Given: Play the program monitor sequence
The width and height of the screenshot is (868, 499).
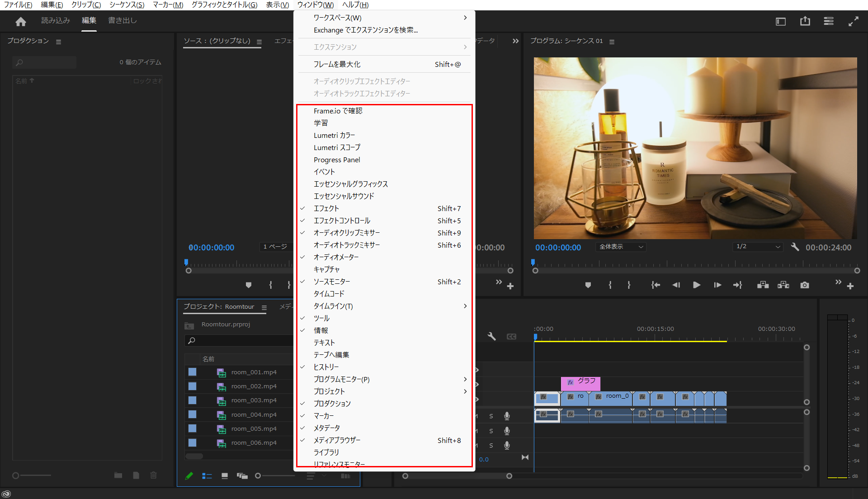Looking at the screenshot, I should pyautogui.click(x=697, y=285).
